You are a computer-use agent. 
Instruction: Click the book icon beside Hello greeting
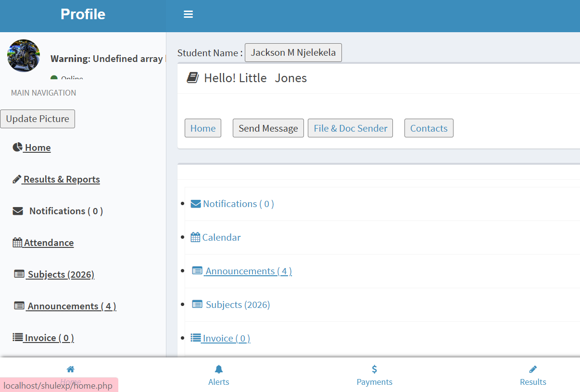(x=193, y=78)
